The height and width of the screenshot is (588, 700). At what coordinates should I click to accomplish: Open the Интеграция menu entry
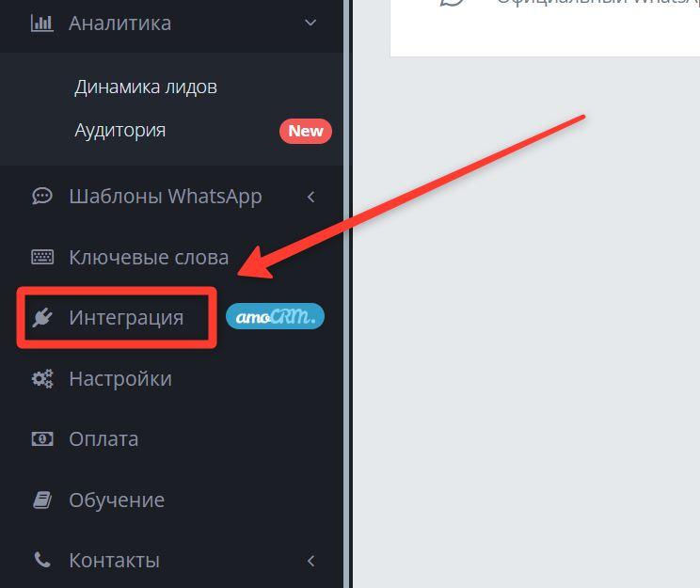coord(126,318)
